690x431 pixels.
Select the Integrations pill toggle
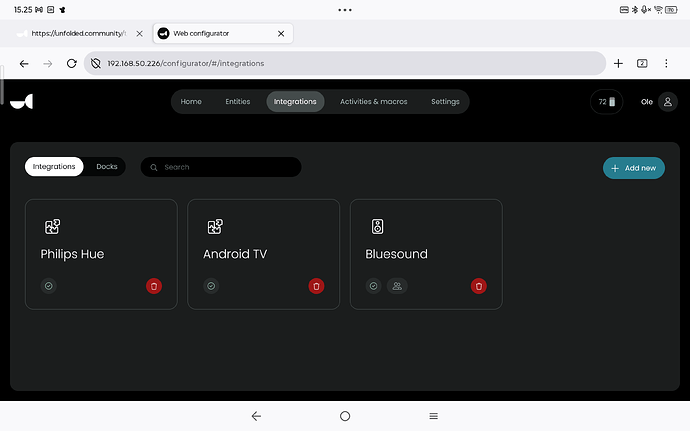pos(54,167)
